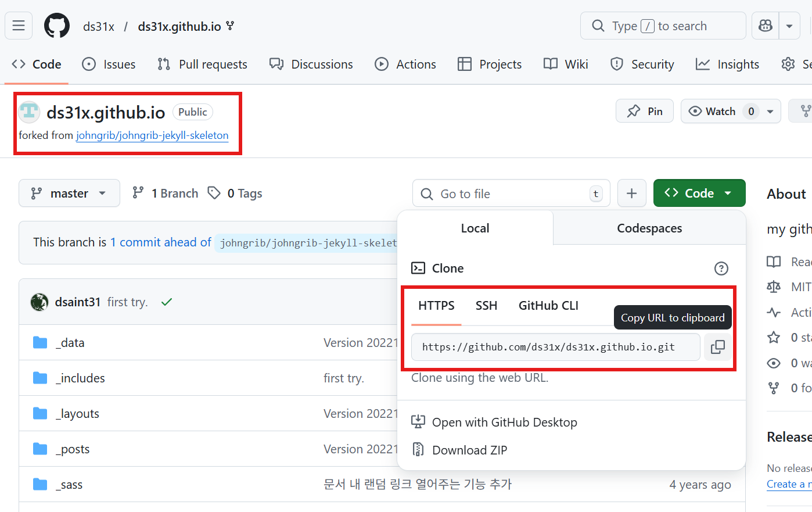812x512 pixels.
Task: Click the plus add file button
Action: click(631, 194)
